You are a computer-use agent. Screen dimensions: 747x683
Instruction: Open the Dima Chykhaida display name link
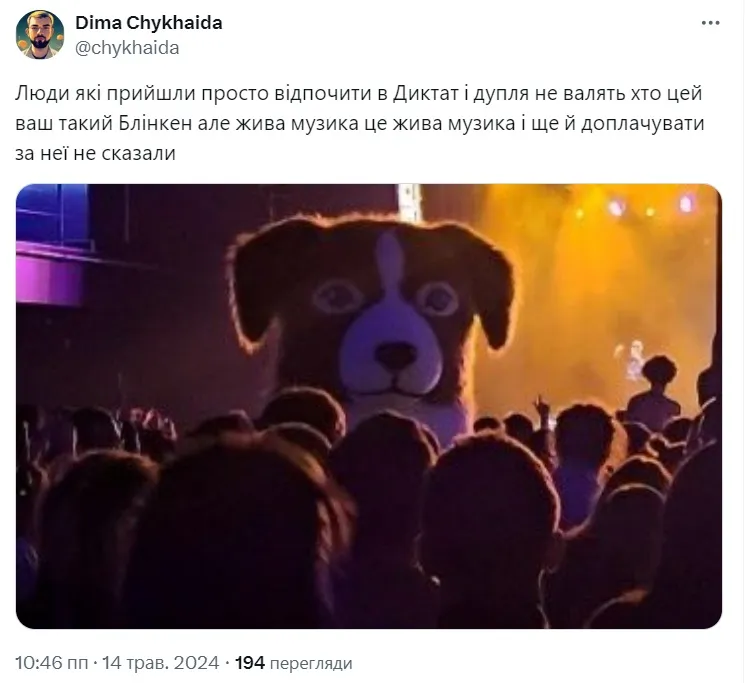tap(149, 23)
